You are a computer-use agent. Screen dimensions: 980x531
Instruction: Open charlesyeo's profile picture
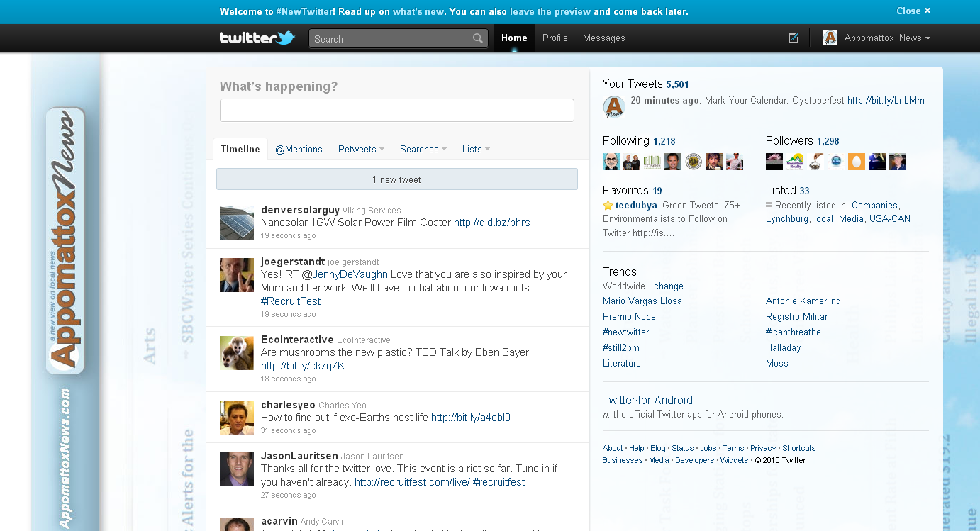click(237, 418)
